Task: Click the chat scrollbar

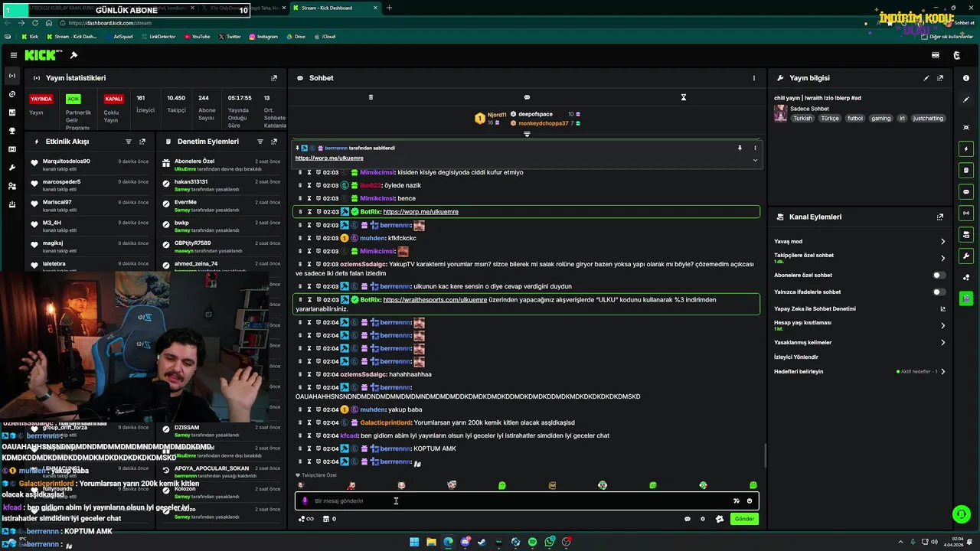Action: pos(764,456)
